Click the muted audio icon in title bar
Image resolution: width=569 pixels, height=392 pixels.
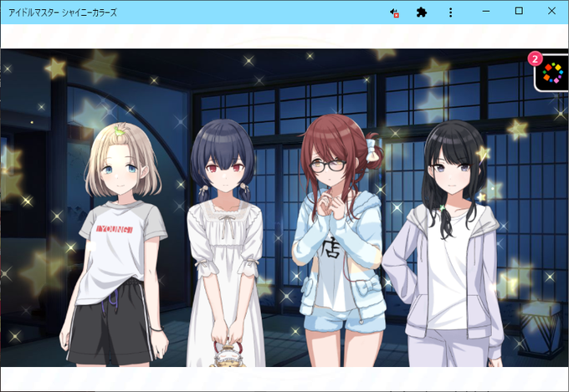click(x=394, y=13)
